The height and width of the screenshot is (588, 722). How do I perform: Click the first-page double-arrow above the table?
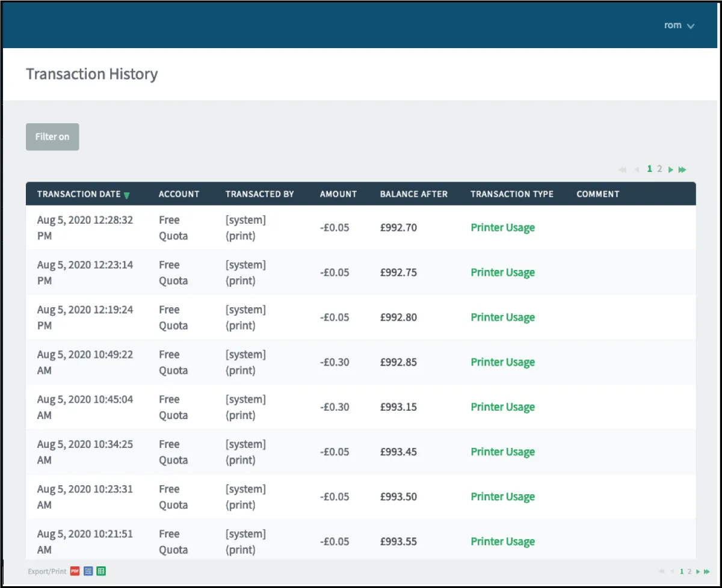pos(622,170)
